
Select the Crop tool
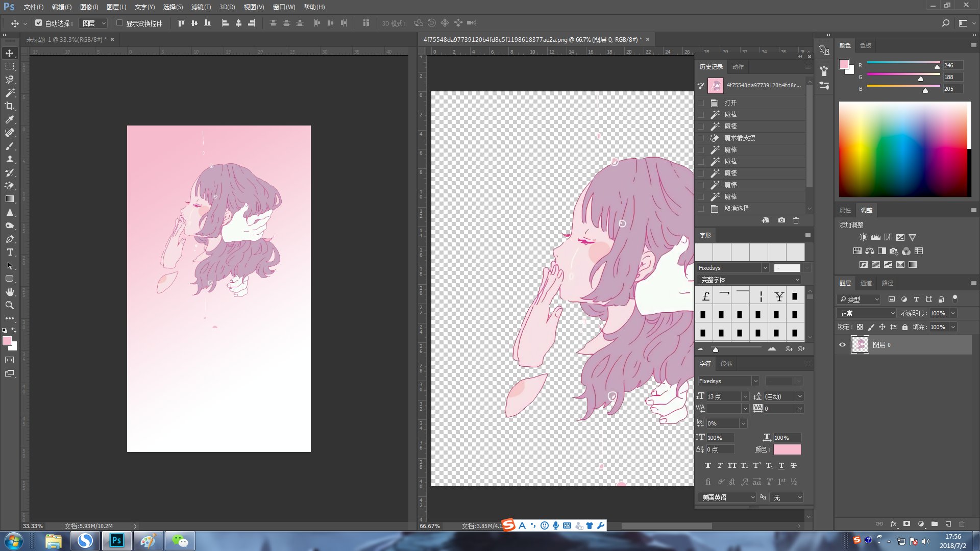10,106
